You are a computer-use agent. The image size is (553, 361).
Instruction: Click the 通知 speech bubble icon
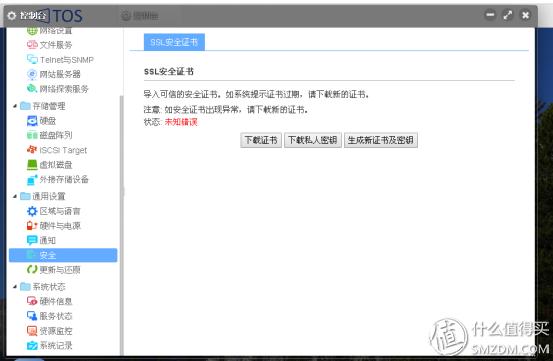click(x=32, y=240)
